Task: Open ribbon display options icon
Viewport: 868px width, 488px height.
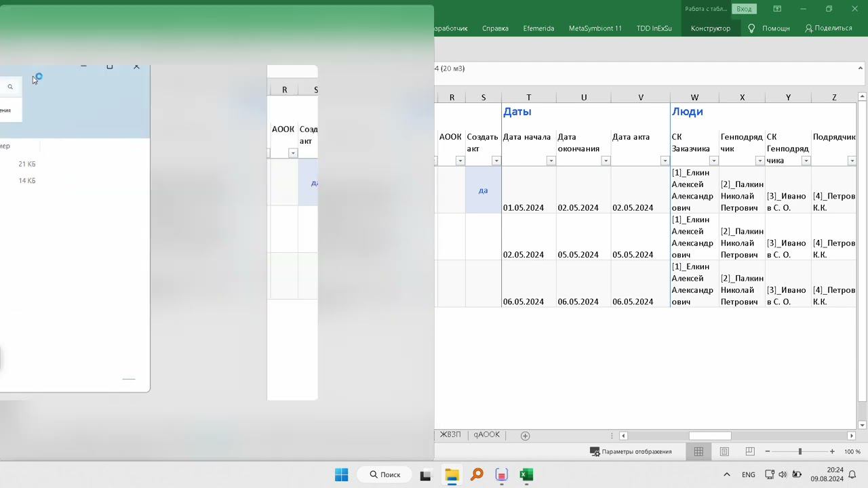Action: [777, 9]
